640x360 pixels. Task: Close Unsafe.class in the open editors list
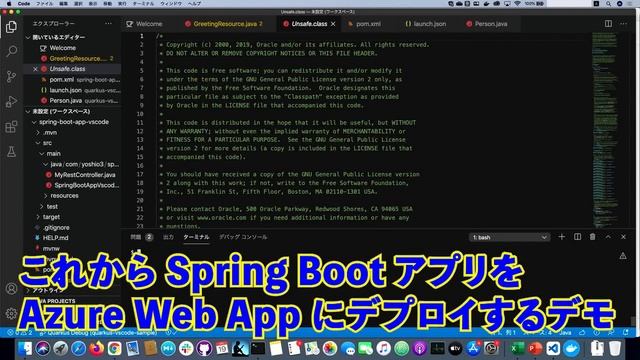point(35,69)
